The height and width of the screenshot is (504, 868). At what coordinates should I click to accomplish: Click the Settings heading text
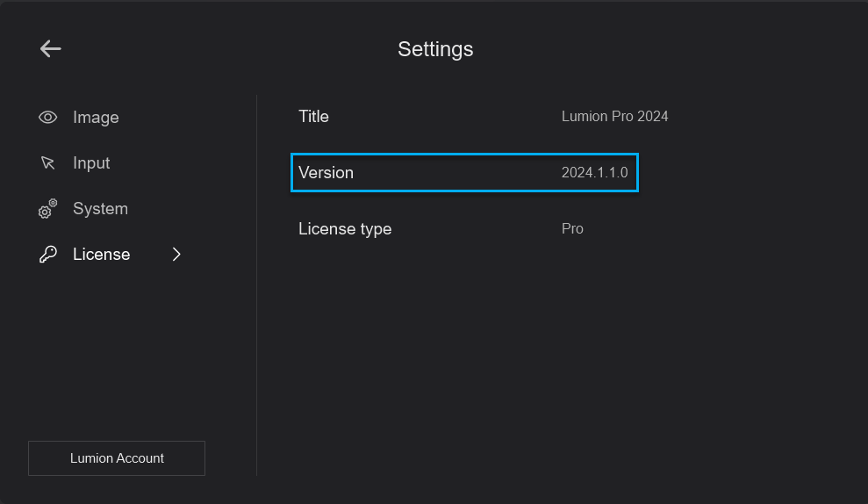[435, 49]
